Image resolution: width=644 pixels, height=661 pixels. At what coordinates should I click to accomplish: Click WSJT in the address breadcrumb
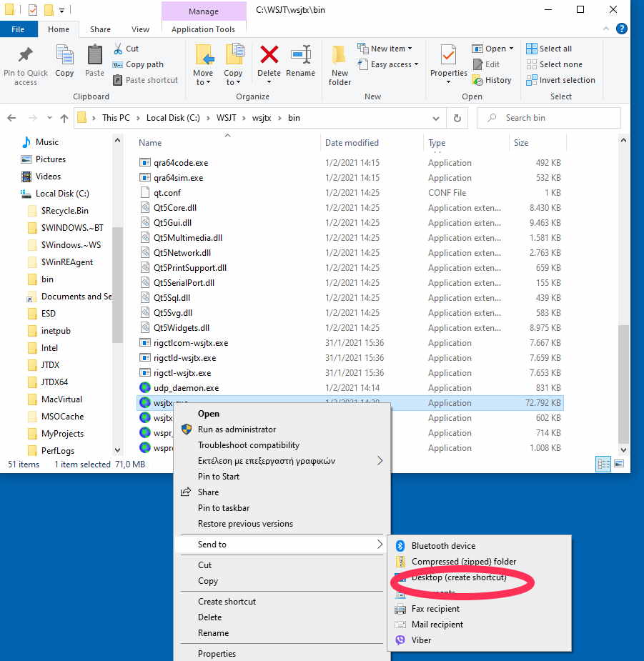pyautogui.click(x=226, y=118)
